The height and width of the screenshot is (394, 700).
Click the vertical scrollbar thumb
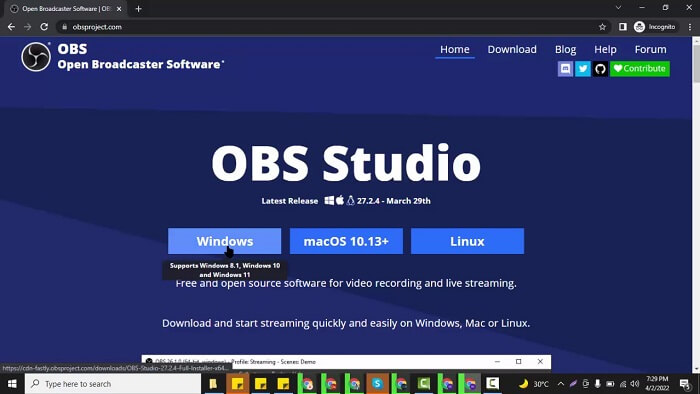coord(696,64)
